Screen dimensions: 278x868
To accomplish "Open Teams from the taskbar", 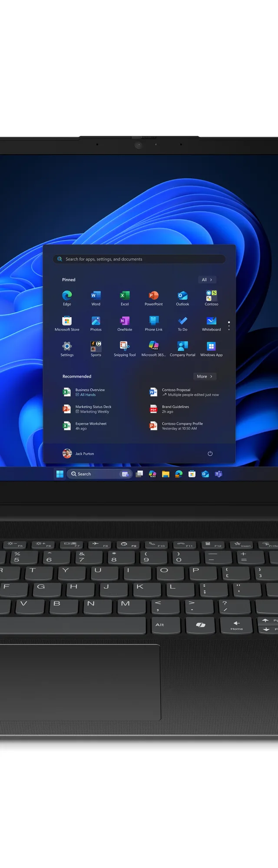I will point(218,474).
